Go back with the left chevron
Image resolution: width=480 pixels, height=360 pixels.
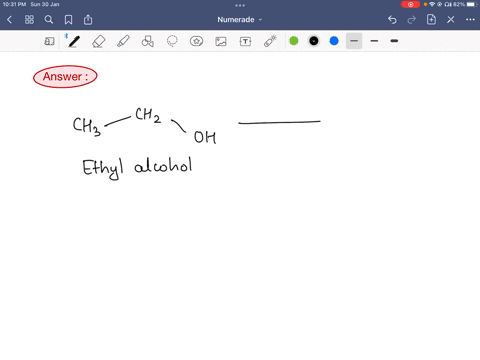click(9, 20)
